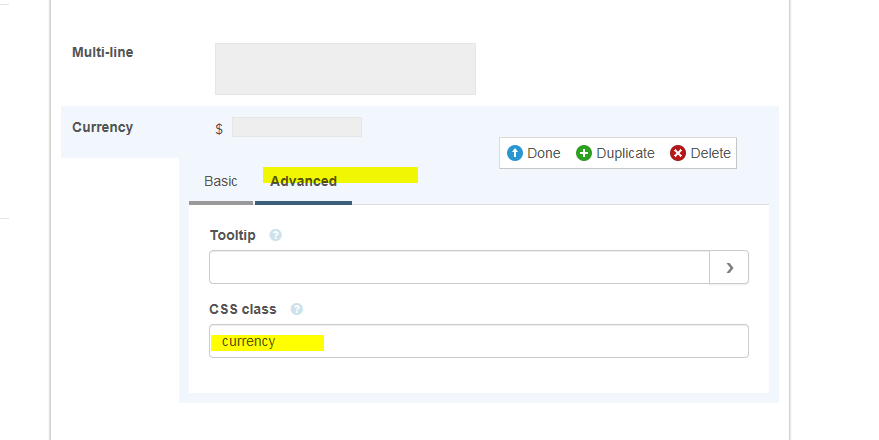
Task: Click the Delete button label
Action: (710, 153)
